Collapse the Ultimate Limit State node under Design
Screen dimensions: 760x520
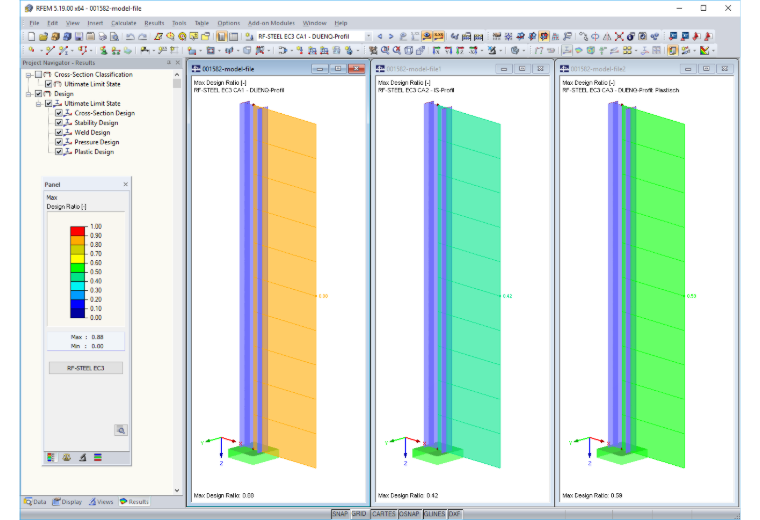pyautogui.click(x=39, y=104)
